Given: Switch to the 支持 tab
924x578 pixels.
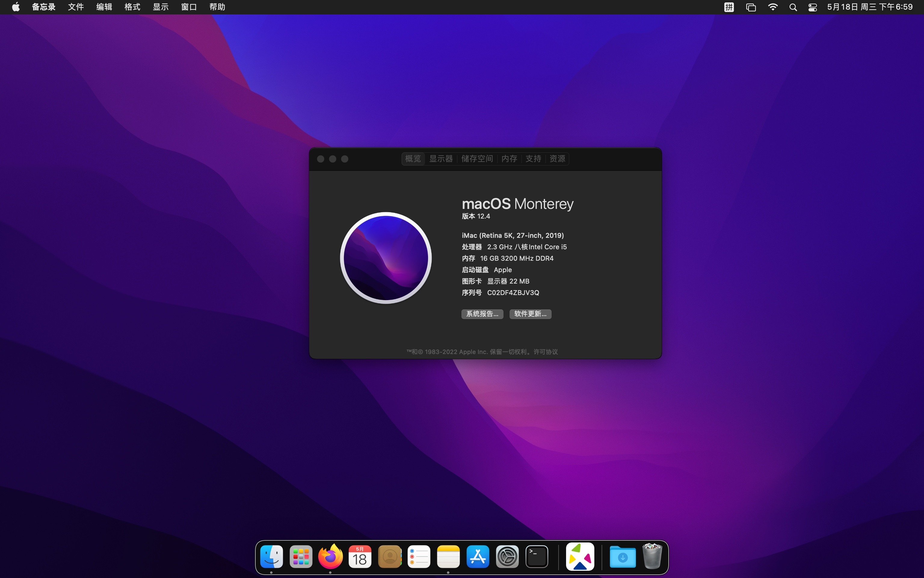Looking at the screenshot, I should coord(533,159).
